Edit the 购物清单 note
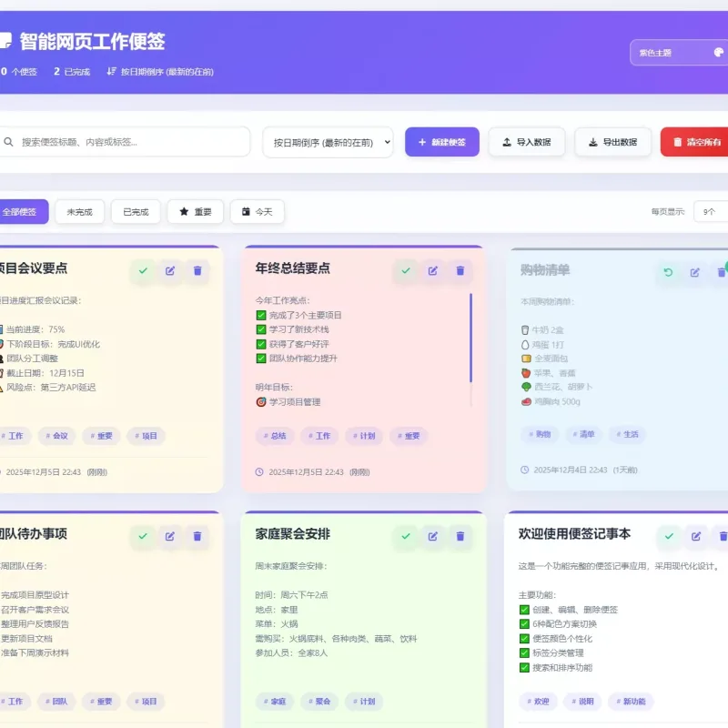Screen dimensions: 728x728 (x=695, y=272)
